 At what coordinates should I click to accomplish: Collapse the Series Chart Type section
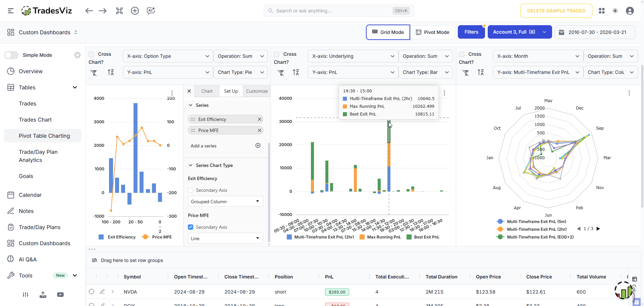click(191, 165)
